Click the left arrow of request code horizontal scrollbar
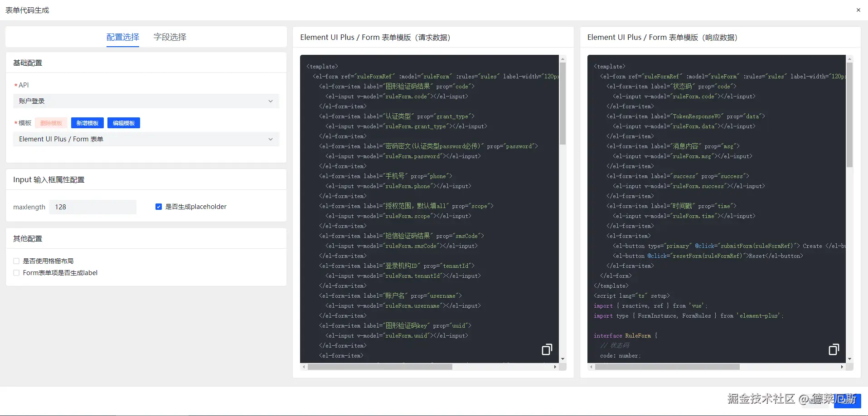This screenshot has height=416, width=868. pos(304,367)
